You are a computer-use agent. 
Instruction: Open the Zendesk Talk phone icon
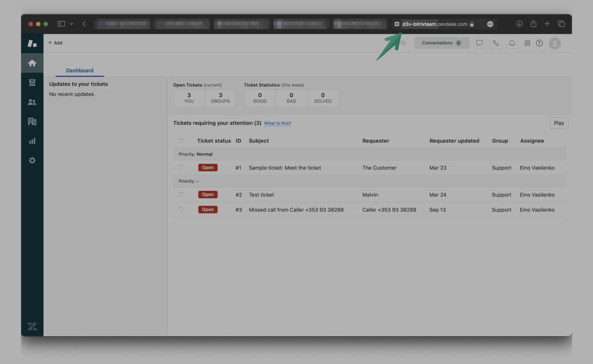496,43
